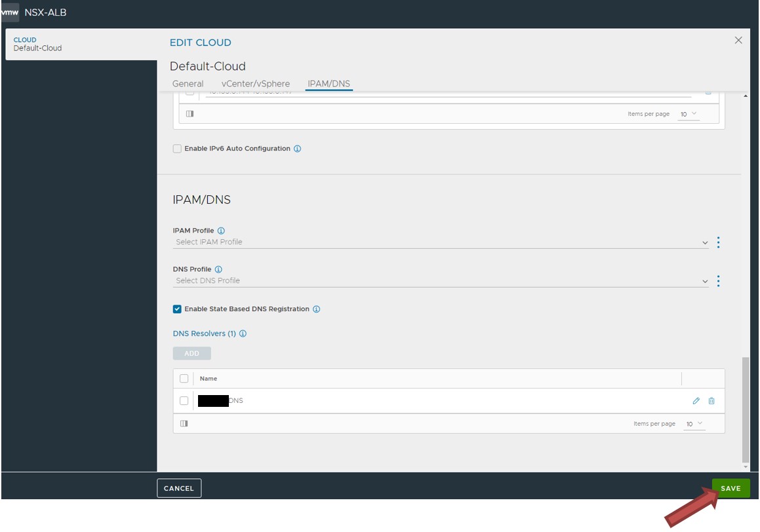Change upper table items per page
This screenshot has height=532, width=760.
pos(689,114)
